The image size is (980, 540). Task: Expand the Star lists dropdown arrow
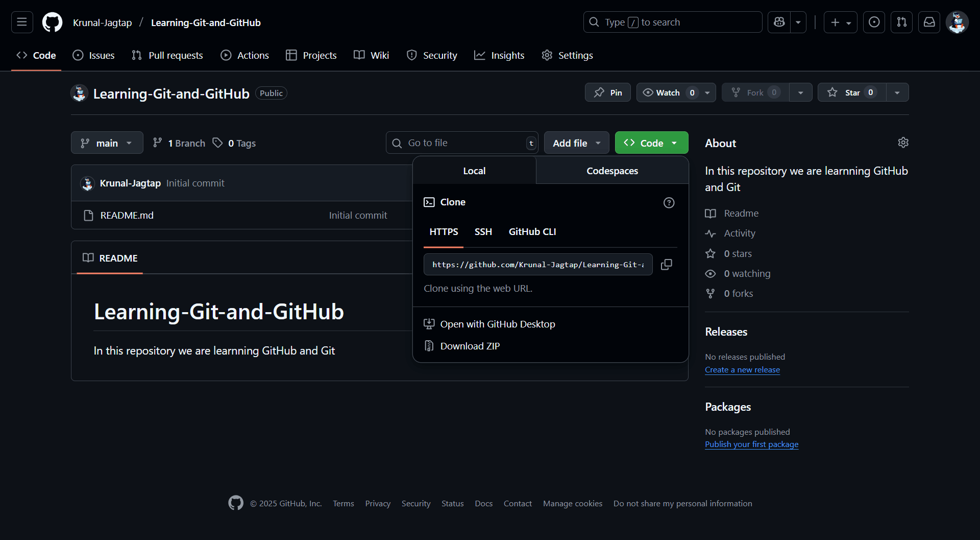(897, 92)
